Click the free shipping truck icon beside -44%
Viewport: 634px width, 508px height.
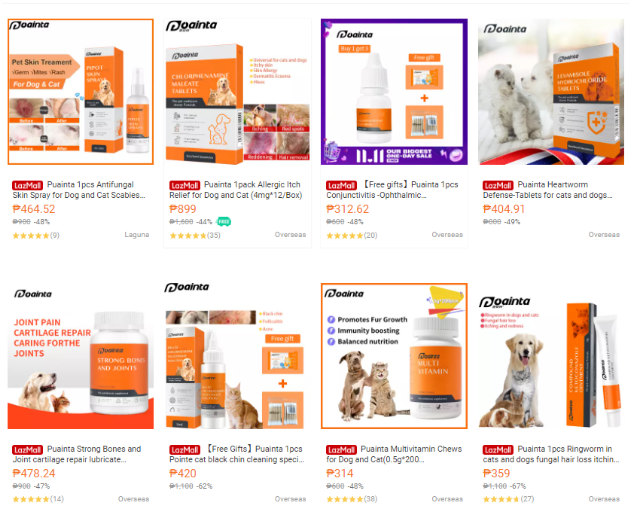[224, 222]
